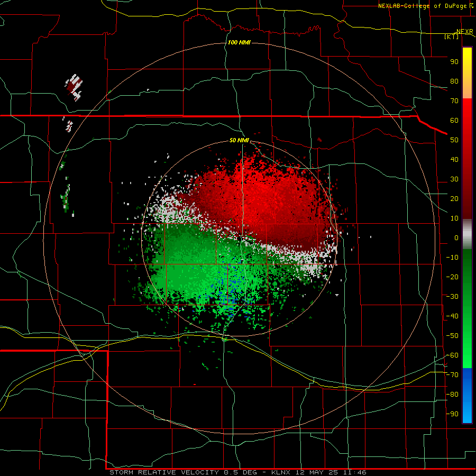Click the blue bottom segment of the color bar

pos(467,396)
